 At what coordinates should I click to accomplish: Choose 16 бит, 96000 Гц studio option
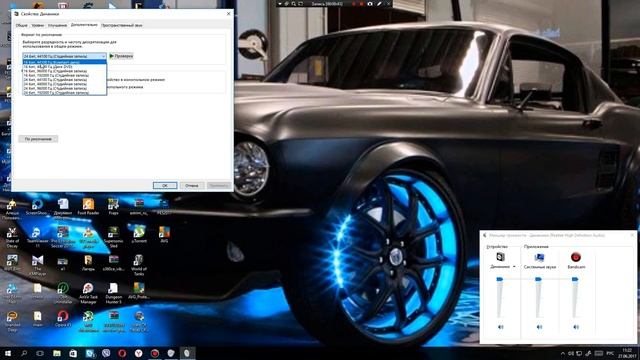[x=64, y=71]
